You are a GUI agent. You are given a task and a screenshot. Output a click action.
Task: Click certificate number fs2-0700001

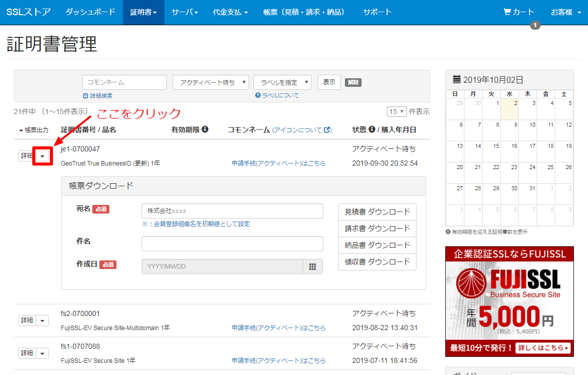pos(80,313)
